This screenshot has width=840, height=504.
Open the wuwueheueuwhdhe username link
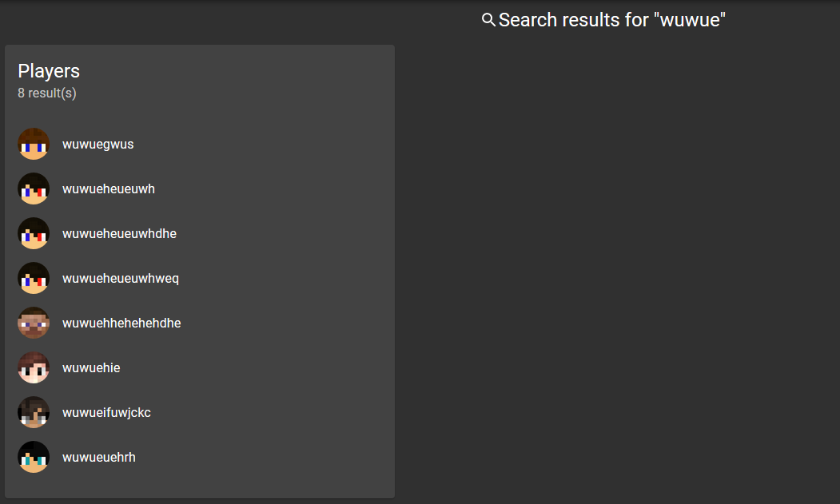pos(119,233)
